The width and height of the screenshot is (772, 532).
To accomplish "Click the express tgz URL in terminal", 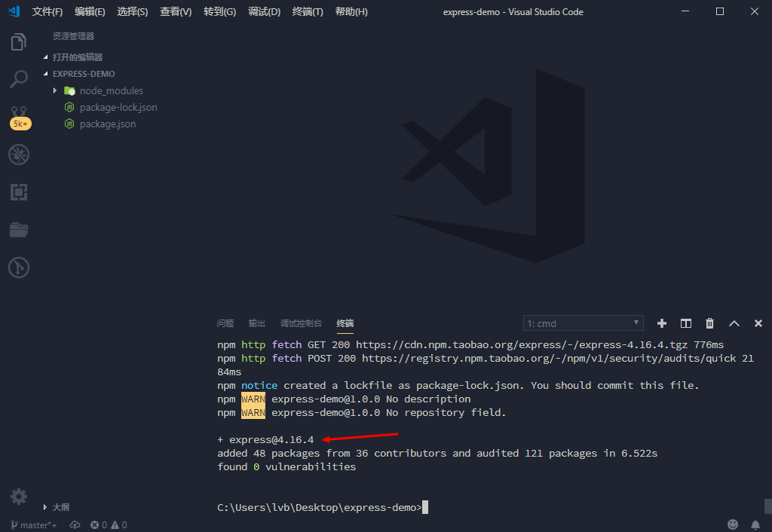I will point(522,344).
